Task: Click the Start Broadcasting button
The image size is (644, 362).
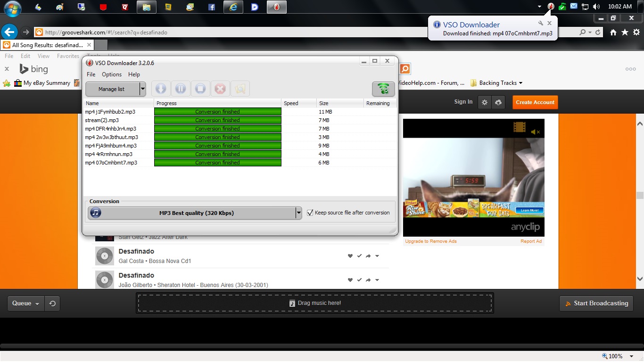Action: tap(596, 304)
